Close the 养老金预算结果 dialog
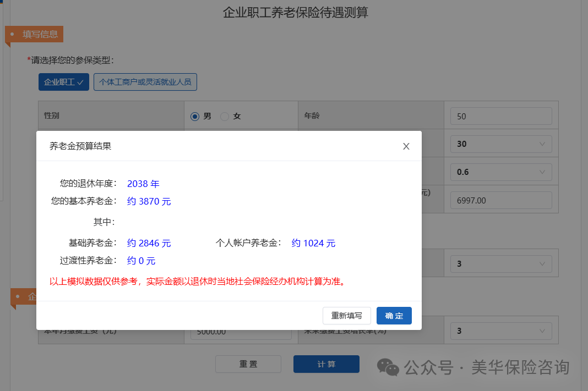588x391 pixels. pyautogui.click(x=406, y=146)
